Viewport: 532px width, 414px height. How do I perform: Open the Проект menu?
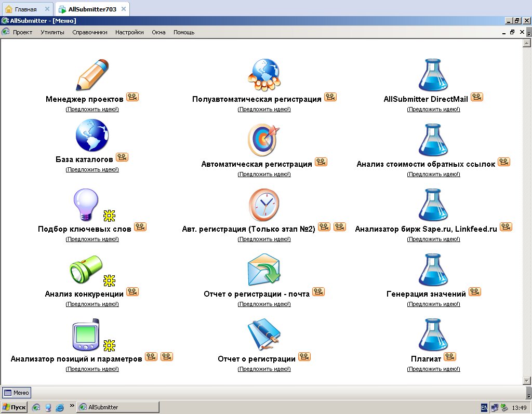22,32
